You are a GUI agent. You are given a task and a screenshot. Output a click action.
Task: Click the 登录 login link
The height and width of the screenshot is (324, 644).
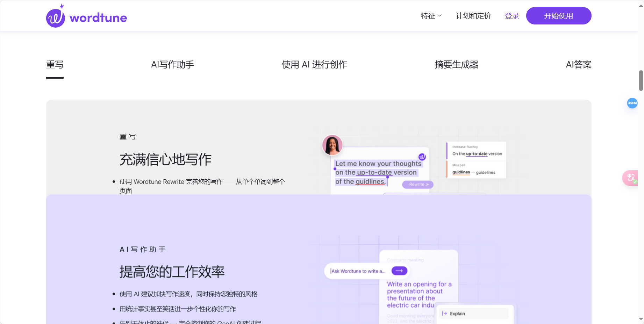(511, 16)
